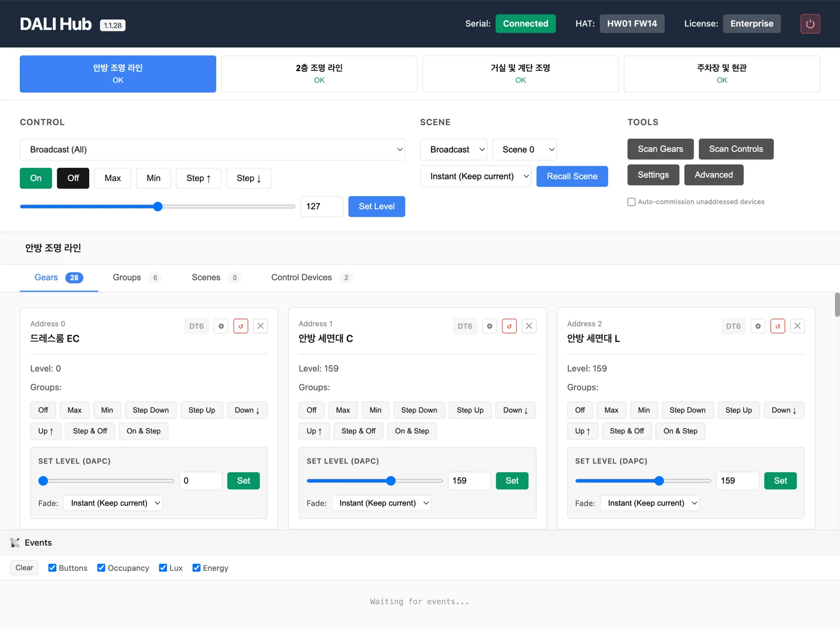Viewport: 840px width, 629px height.
Task: Click the Step ↑ control button
Action: pyautogui.click(x=198, y=178)
